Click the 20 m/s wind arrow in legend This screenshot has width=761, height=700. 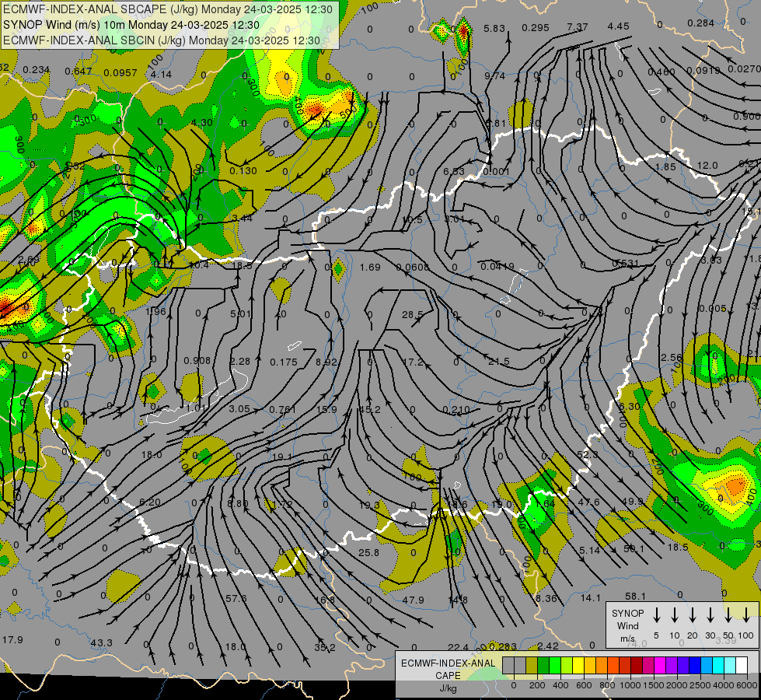tap(692, 615)
